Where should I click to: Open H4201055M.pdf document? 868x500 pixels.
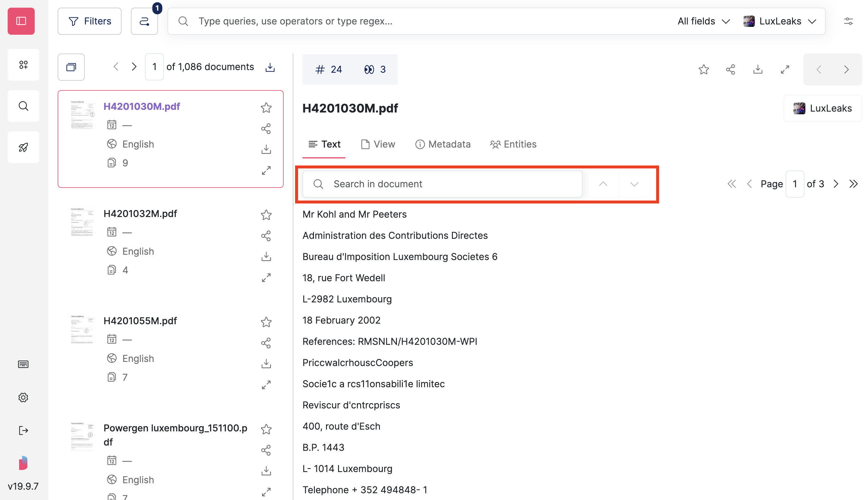coord(140,321)
